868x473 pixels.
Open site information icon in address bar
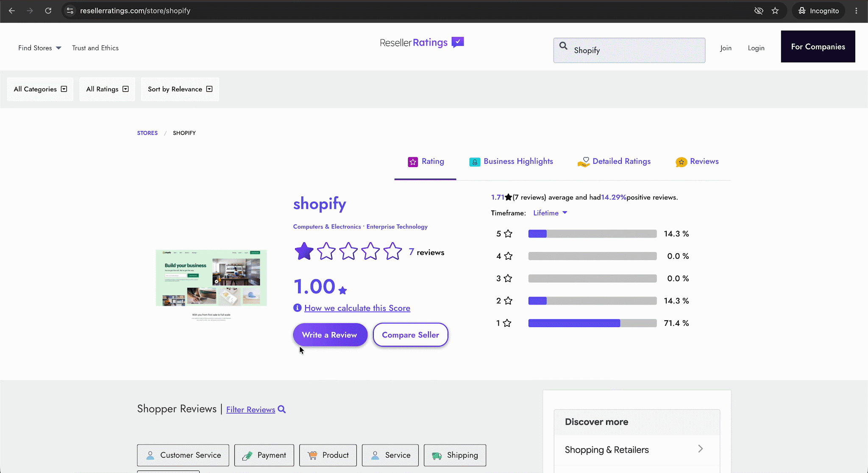click(70, 11)
